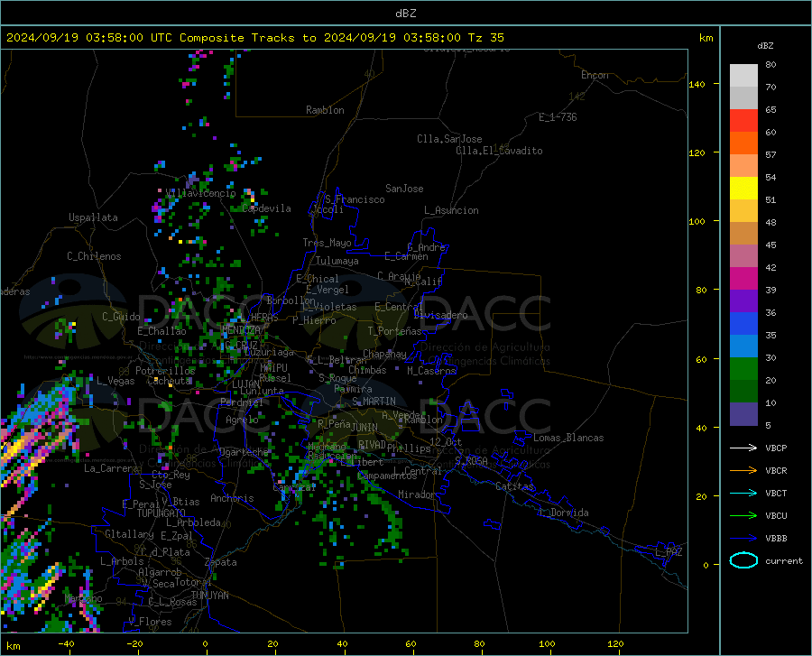
Task: Select the 80 dBZ light gray swatch
Action: (x=743, y=76)
